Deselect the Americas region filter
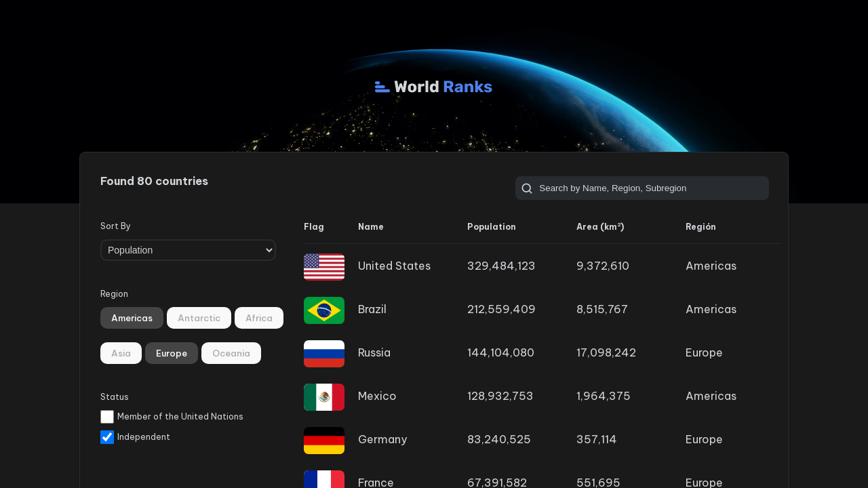Screen dimensions: 868x488 132,318
